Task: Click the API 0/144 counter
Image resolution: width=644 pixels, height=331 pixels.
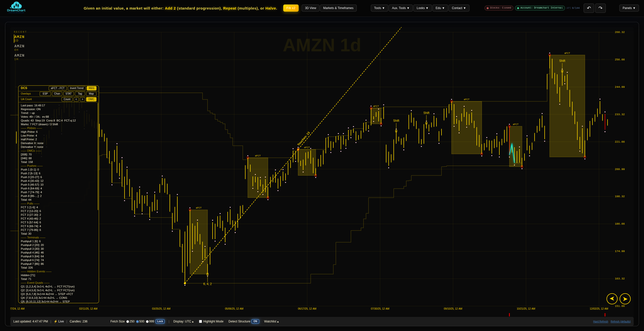Action: pos(573,8)
